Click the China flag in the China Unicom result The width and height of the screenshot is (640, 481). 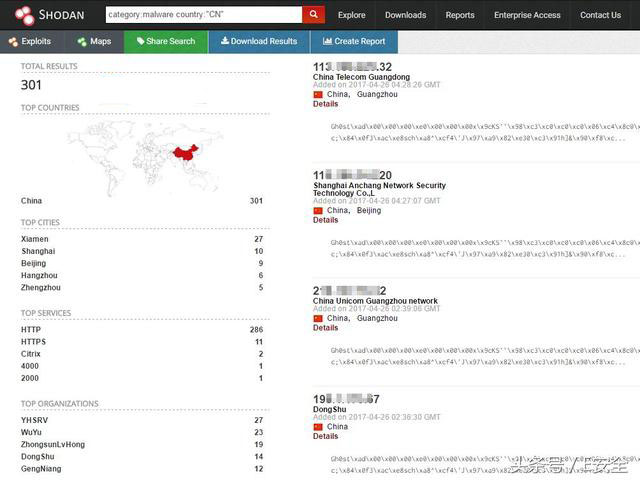[318, 318]
